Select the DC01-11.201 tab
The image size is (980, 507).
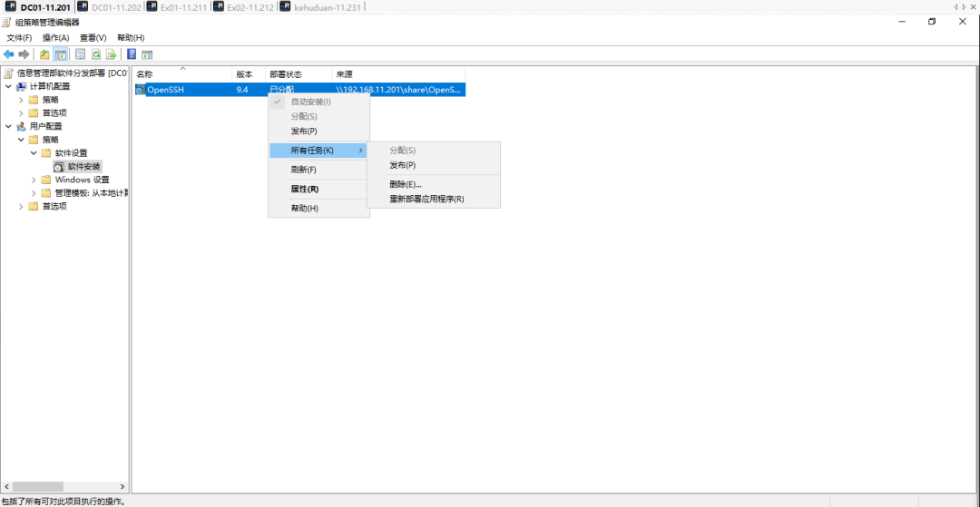tap(37, 7)
